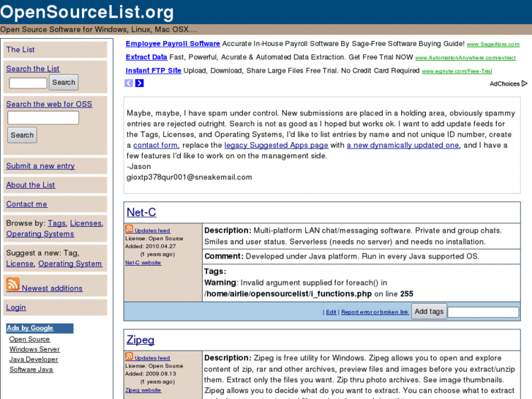Open the Windows Server ad link

point(34,349)
